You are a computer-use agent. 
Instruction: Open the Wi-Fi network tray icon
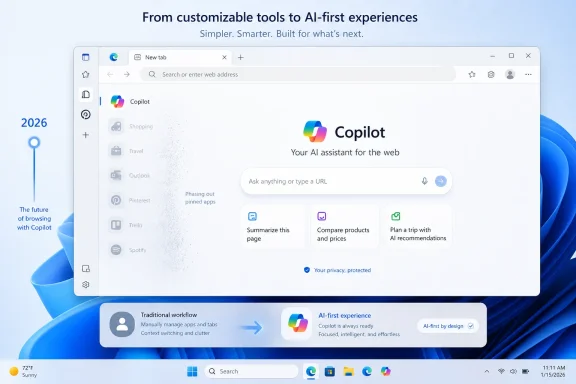[x=501, y=372]
